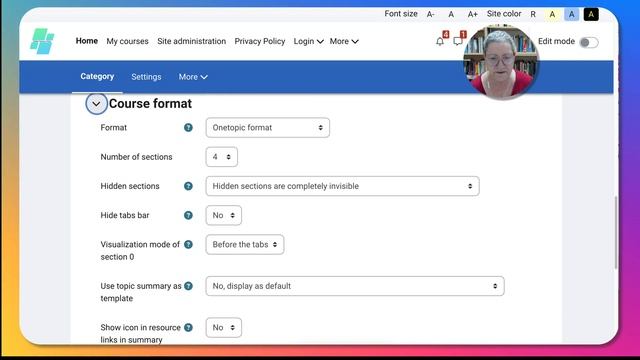Open the Hidden sections dropdown
The height and width of the screenshot is (360, 640).
[342, 186]
